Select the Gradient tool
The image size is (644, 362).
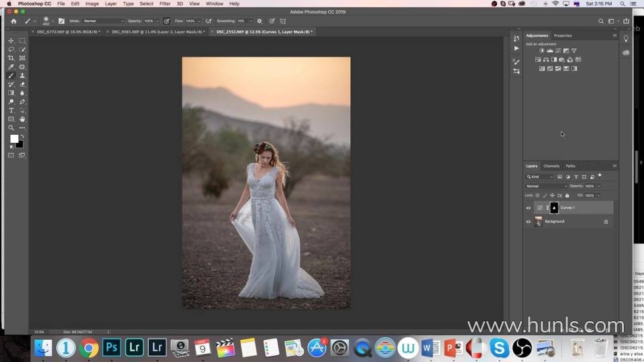[x=11, y=93]
